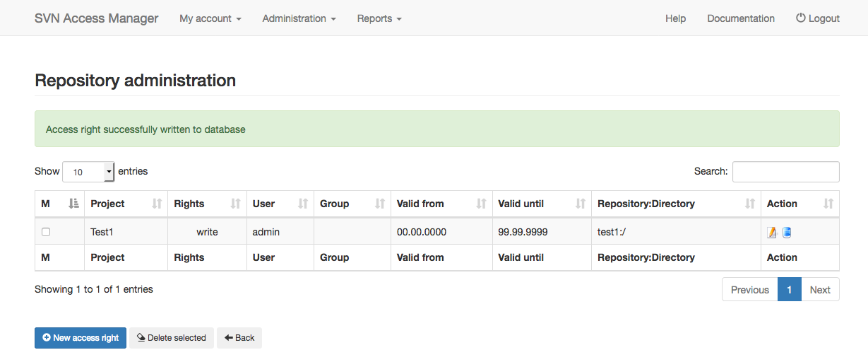This screenshot has height=362, width=868.
Task: Open the entries-per-page dropdown showing 10
Action: 88,172
